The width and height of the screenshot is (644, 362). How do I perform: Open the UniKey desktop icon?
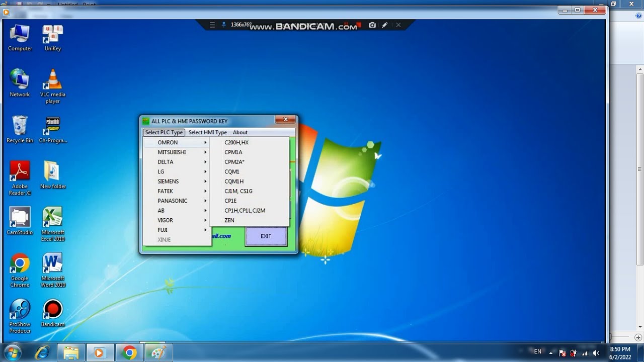(52, 38)
